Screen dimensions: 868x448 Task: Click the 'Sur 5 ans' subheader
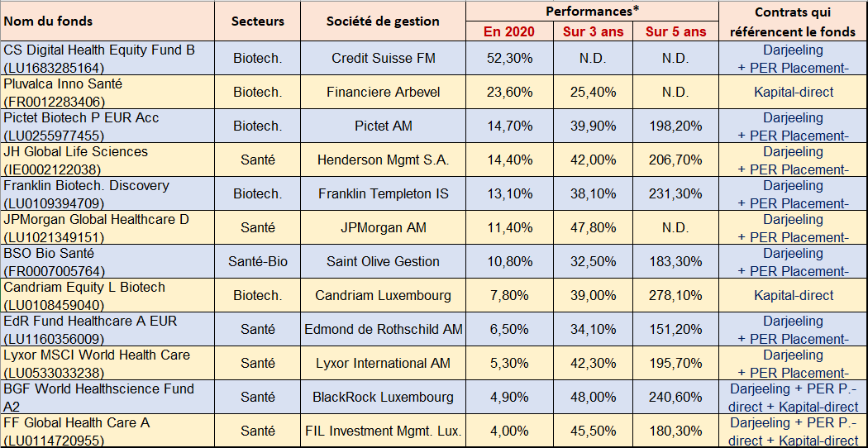click(676, 31)
